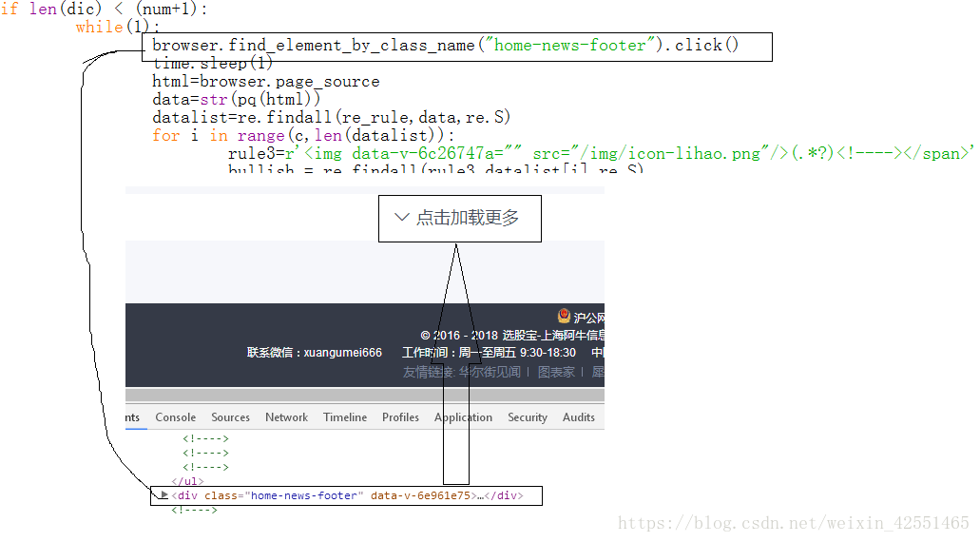Open the Sources tab
The width and height of the screenshot is (980, 542).
click(x=231, y=417)
